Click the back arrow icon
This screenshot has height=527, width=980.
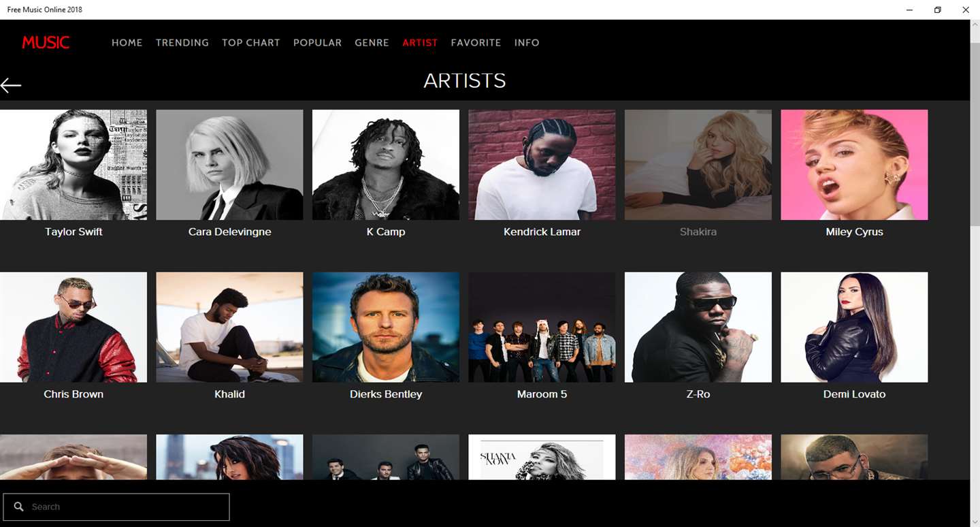(11, 85)
